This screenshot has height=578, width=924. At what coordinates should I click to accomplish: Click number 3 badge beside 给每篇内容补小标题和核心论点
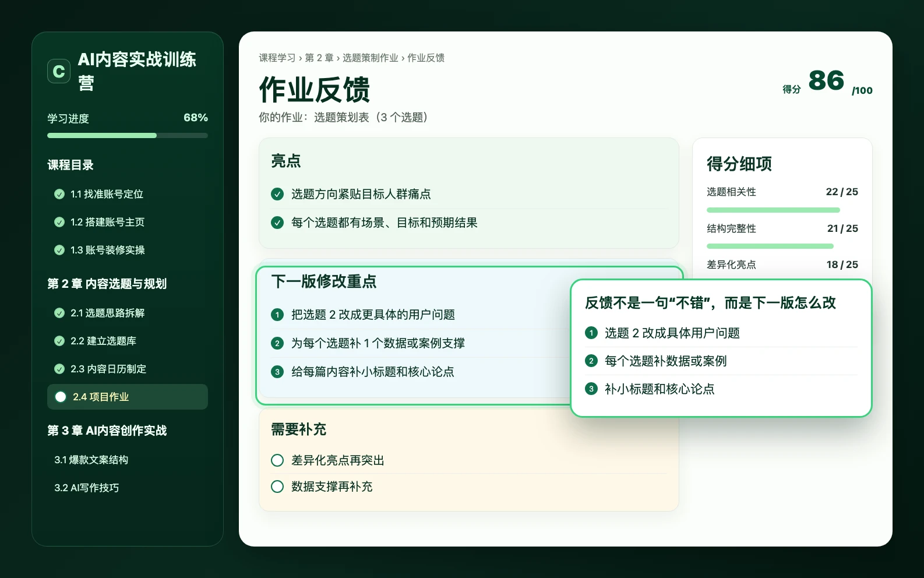point(277,372)
